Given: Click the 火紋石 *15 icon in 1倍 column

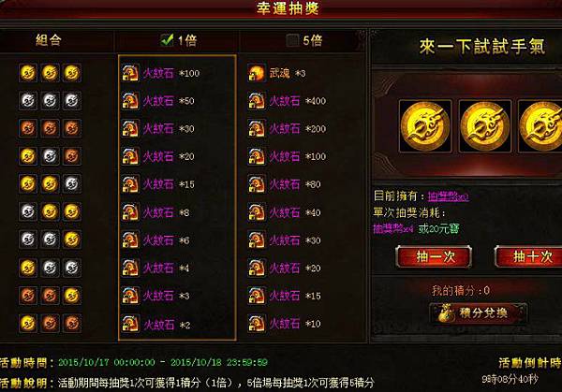Looking at the screenshot, I should coord(130,184).
